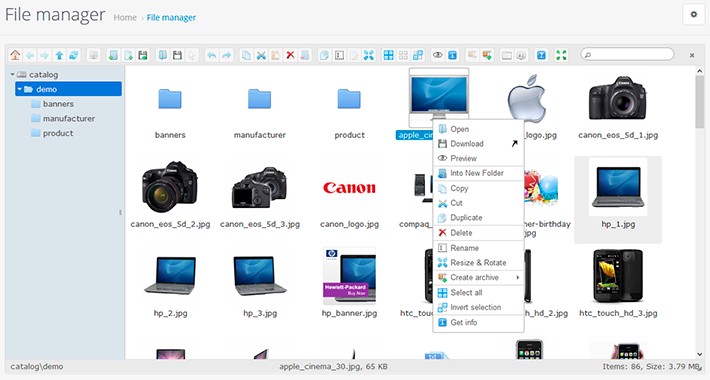
Task: Click the scissors Cut toolbar icon
Action: click(x=261, y=55)
